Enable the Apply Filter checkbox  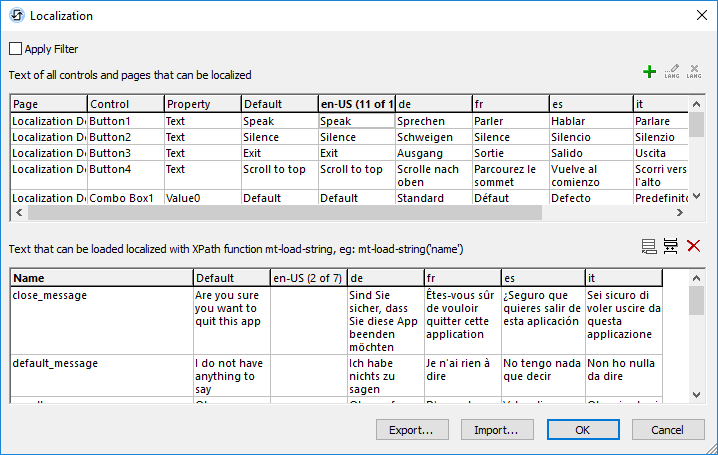tap(16, 49)
